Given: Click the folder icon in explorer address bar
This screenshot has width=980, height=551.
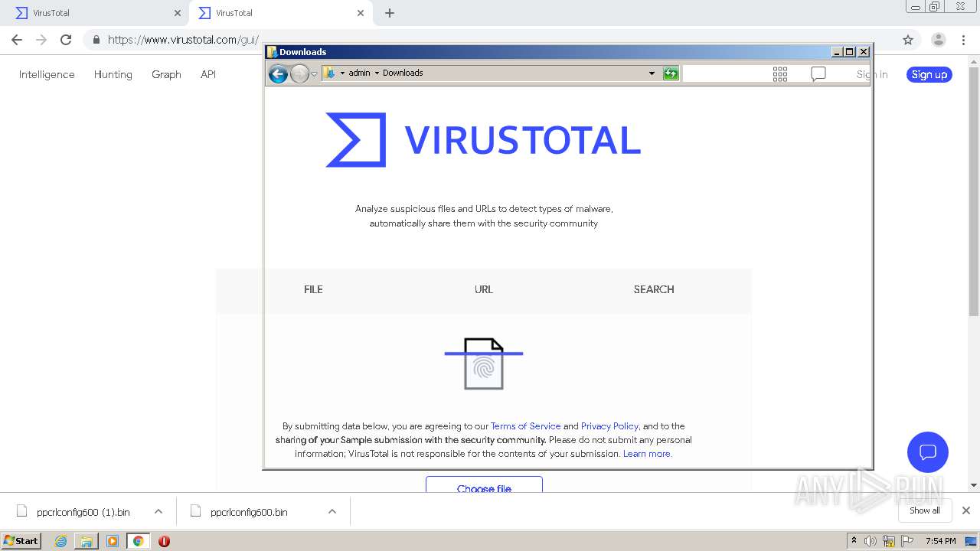Looking at the screenshot, I should point(329,73).
